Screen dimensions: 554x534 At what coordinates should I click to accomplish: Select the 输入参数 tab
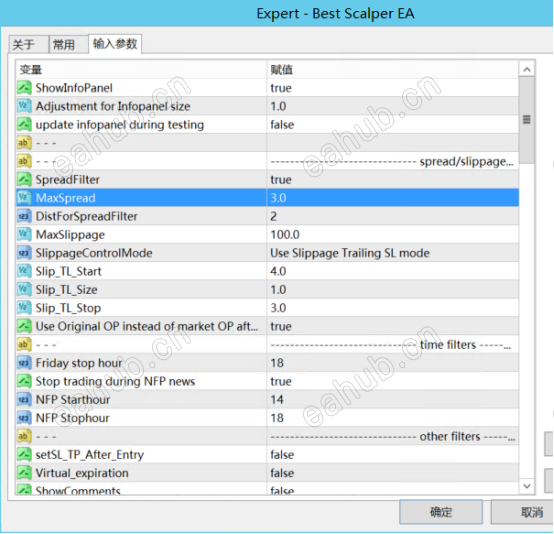coord(115,44)
